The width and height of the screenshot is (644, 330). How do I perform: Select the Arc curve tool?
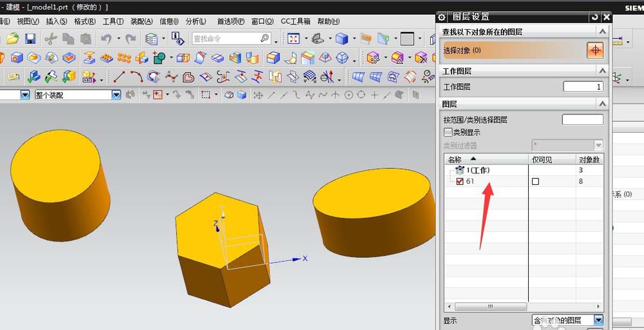137,77
